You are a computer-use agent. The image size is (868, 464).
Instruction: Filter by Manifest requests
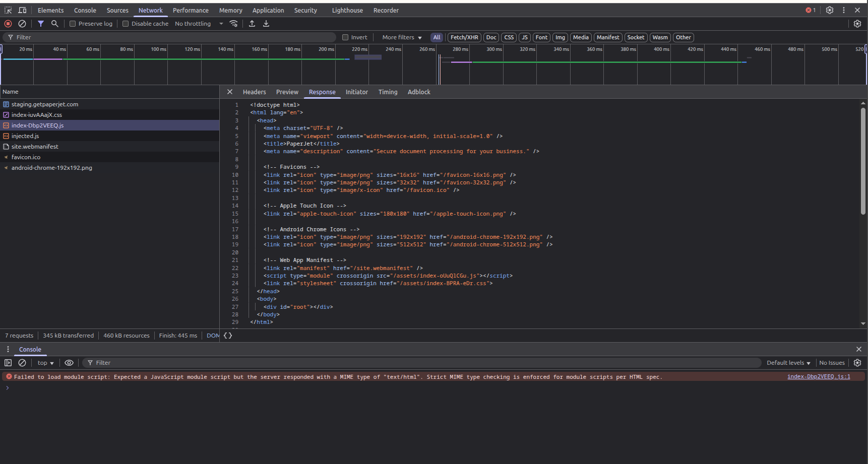click(608, 37)
